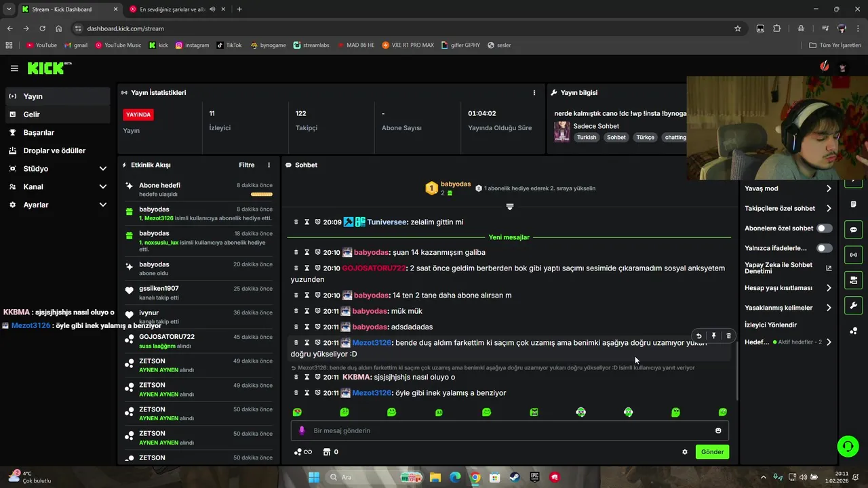Image resolution: width=868 pixels, height=488 pixels.
Task: Open the camera/scene icon in right rail
Action: (x=853, y=280)
